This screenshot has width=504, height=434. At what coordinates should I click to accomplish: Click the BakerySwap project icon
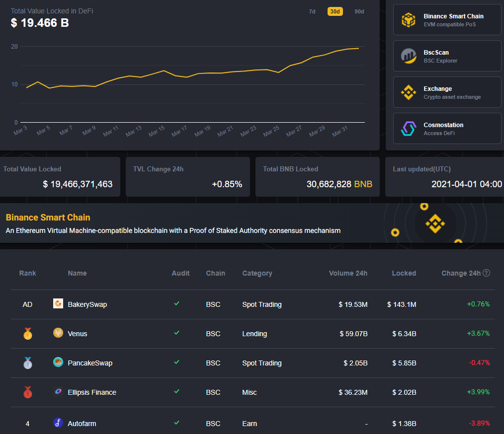click(x=58, y=304)
